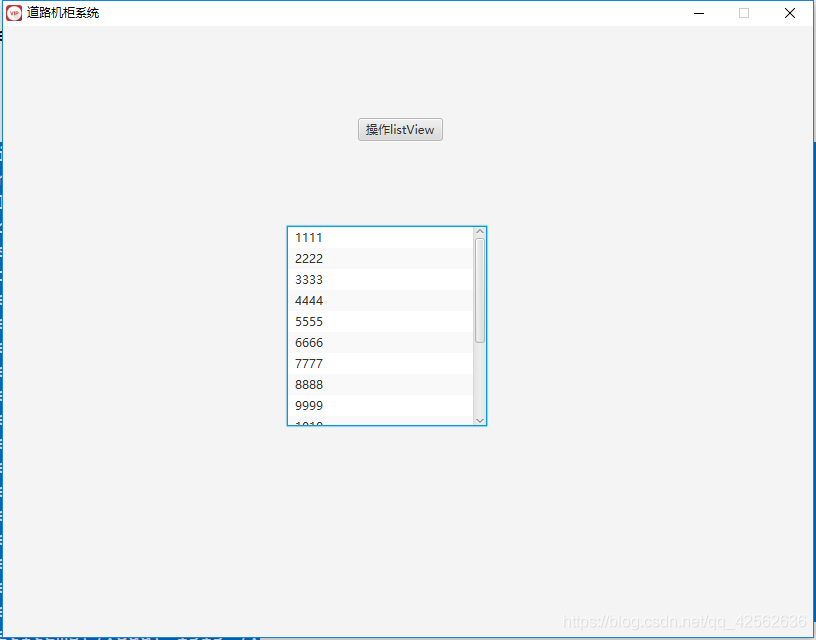Select list row 8888
The image size is (816, 640).
tap(380, 385)
